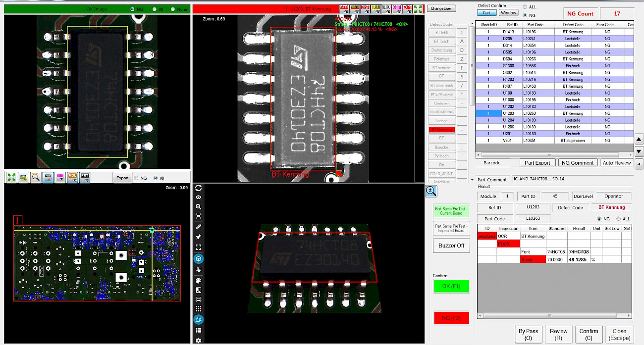Choose defect code Bruecke

(x=441, y=147)
